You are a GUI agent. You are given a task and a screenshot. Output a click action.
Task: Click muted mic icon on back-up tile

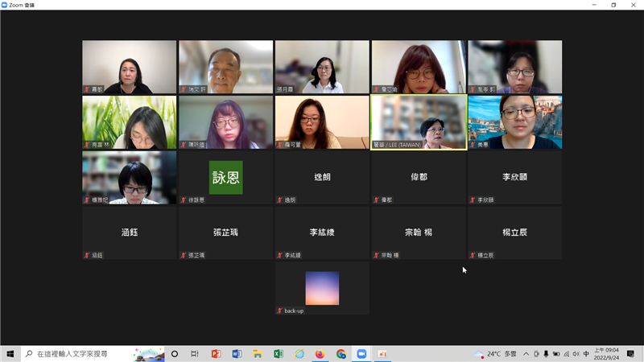[x=280, y=311]
